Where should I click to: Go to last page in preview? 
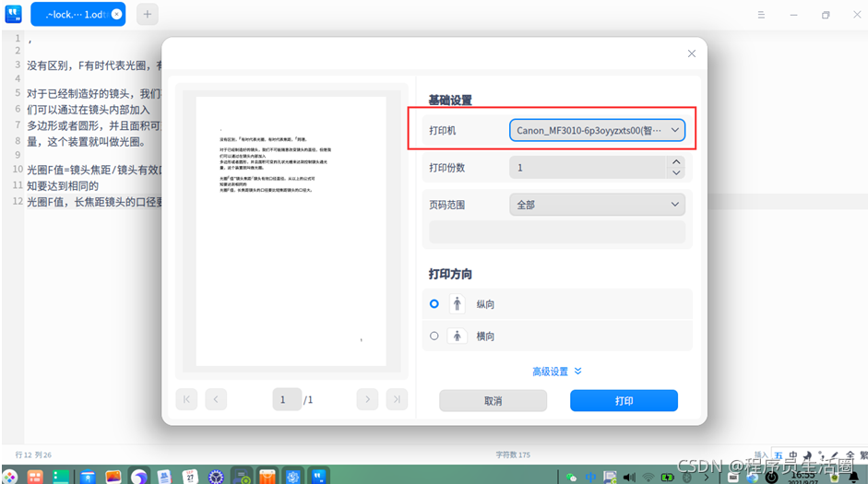[x=397, y=399]
